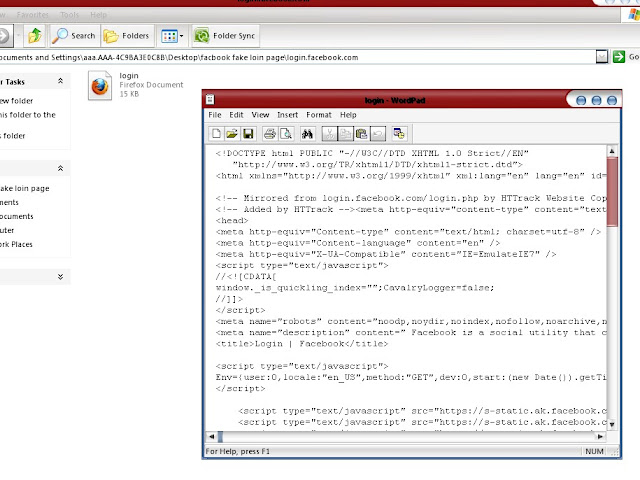Click the green Go arrow button
Screen dimensions: 640x480
[619, 57]
